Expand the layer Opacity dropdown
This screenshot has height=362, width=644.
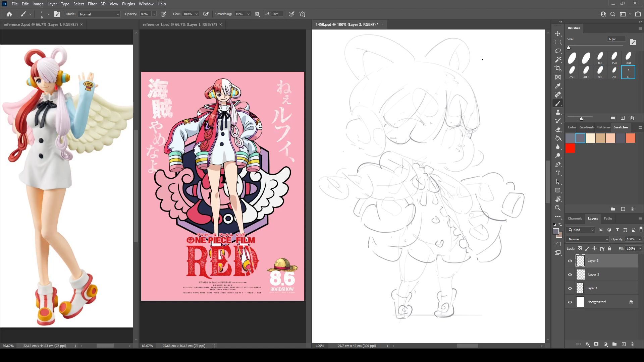coord(640,239)
